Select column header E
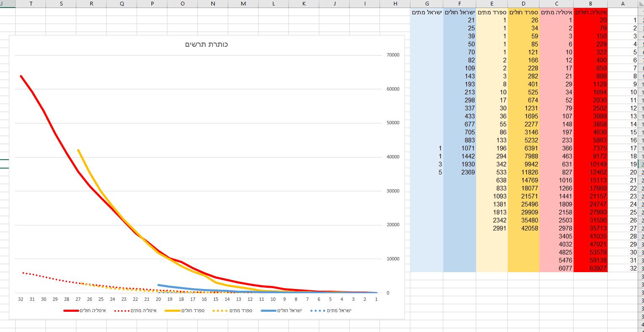Screen dimensions: 644x332 tap(492, 4)
